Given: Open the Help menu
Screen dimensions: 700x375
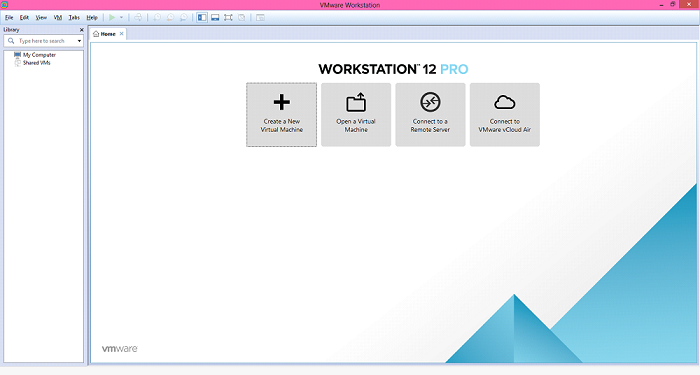Looking at the screenshot, I should click(92, 17).
